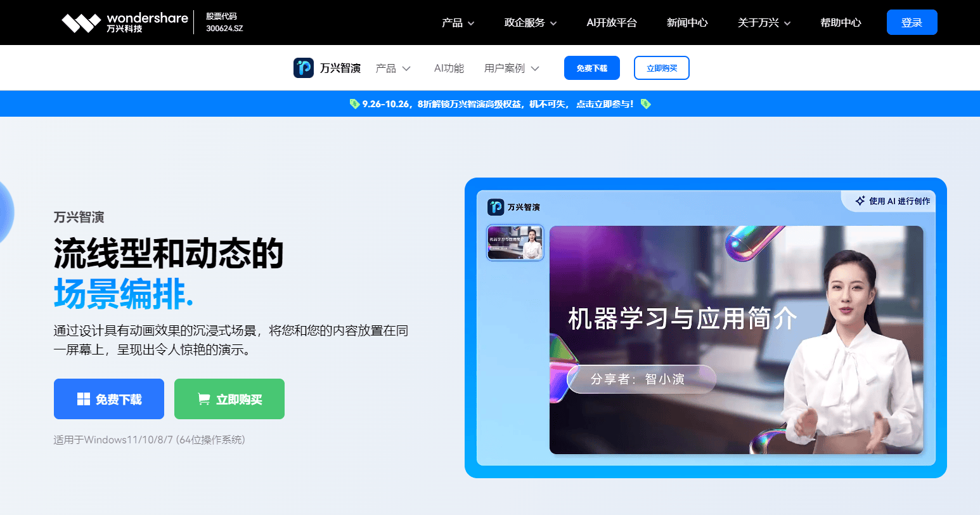Viewport: 980px width, 515px height.
Task: Open the 新闻中心 menu item
Action: coord(687,22)
